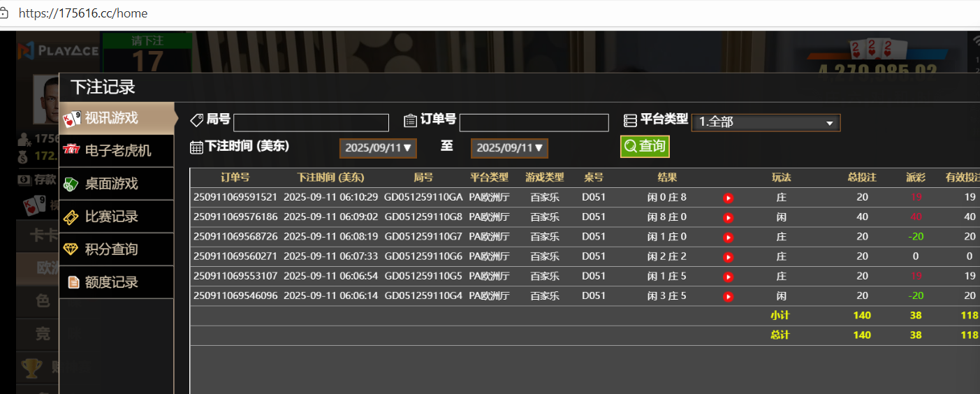The image size is (980, 394).
Task: Focus the 订单号 input field
Action: point(534,123)
